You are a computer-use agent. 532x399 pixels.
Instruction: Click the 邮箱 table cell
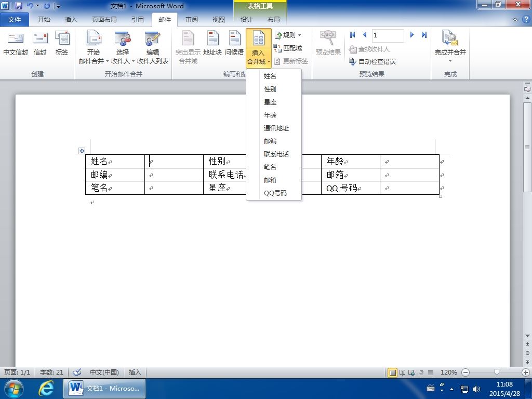(351, 175)
